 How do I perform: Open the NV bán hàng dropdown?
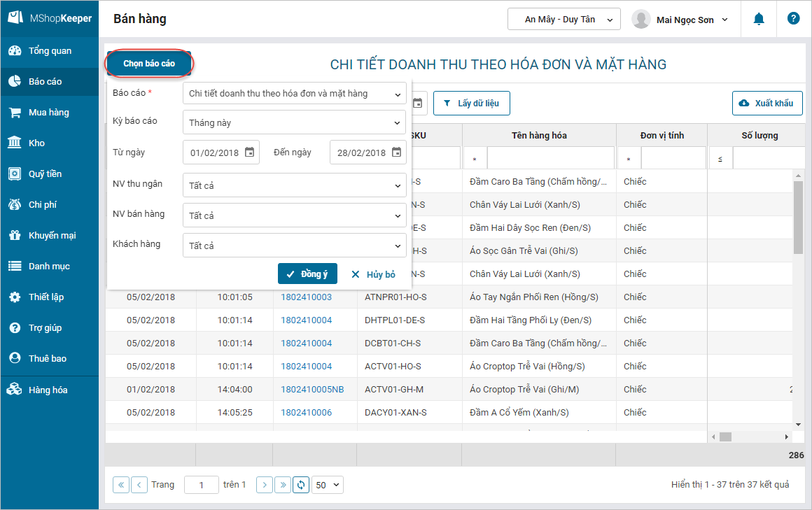[x=294, y=215]
